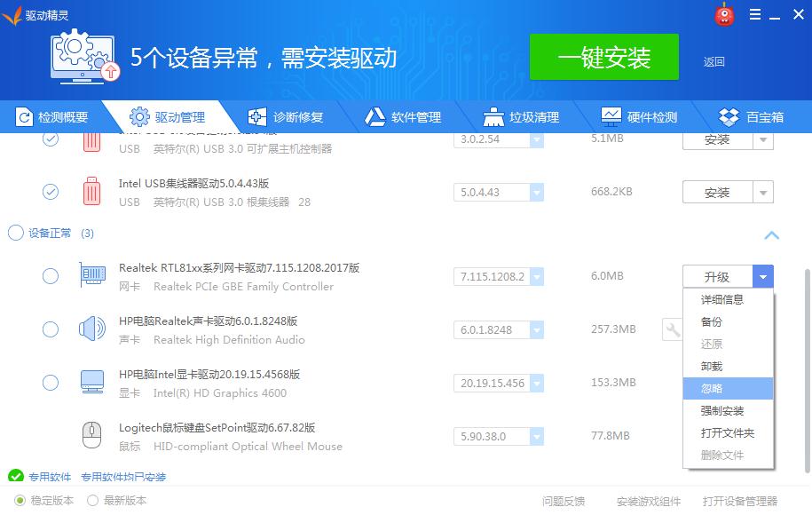This screenshot has width=812, height=515.
Task: Close the 升级 dropdown arrow menu
Action: [763, 277]
